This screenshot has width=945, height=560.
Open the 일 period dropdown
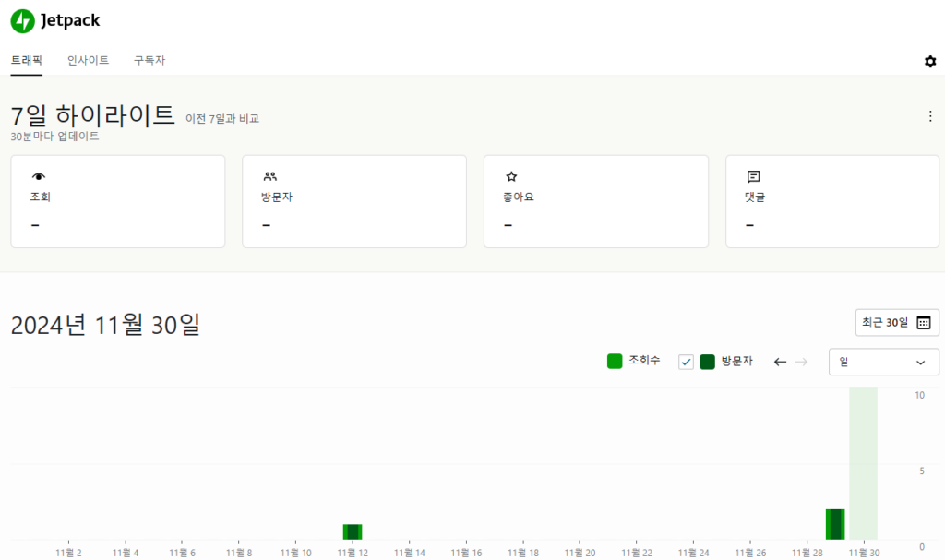[883, 362]
